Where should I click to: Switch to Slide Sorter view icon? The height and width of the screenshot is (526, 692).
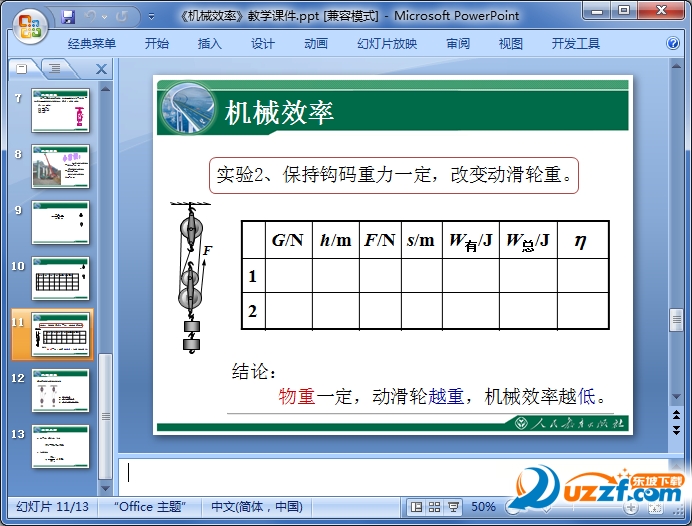tap(434, 507)
